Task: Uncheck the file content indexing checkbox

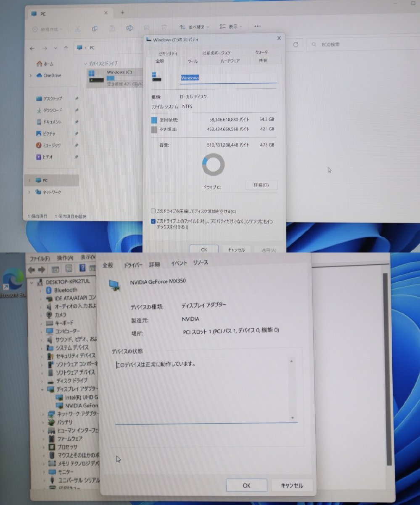Action: [153, 221]
